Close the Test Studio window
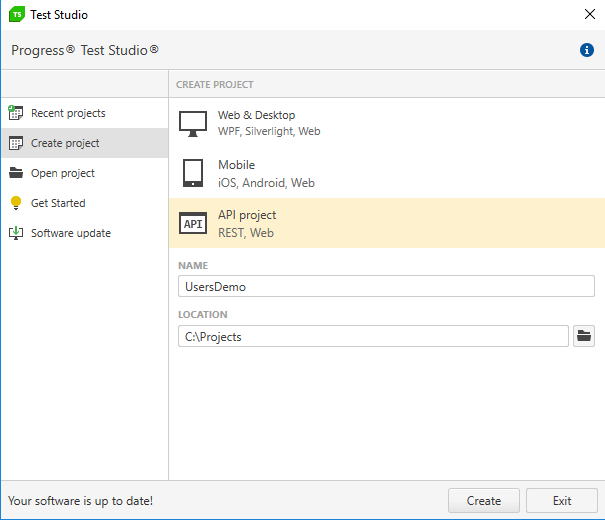This screenshot has width=605, height=520. pyautogui.click(x=589, y=14)
